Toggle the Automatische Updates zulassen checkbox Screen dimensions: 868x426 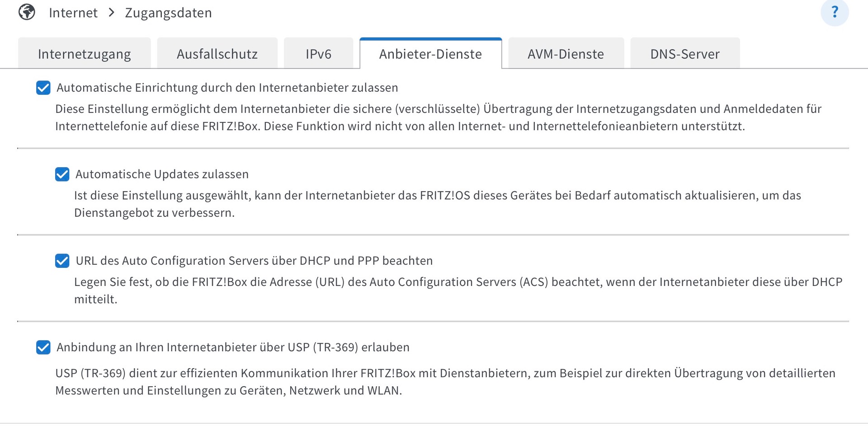tap(62, 174)
